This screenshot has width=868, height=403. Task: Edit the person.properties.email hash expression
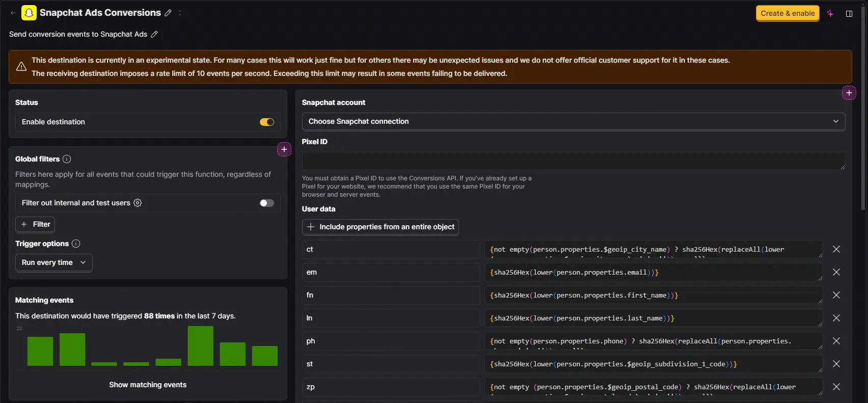(x=654, y=272)
